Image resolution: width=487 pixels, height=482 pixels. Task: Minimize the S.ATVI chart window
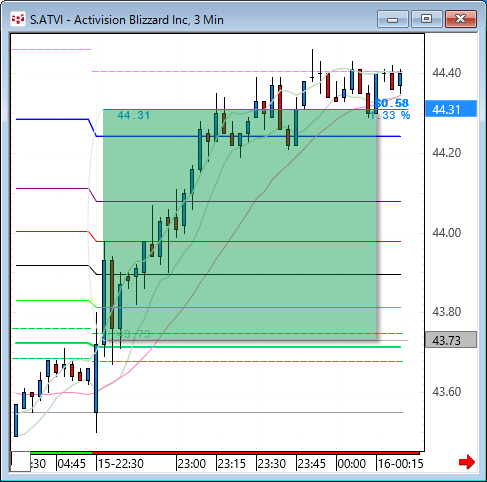393,19
